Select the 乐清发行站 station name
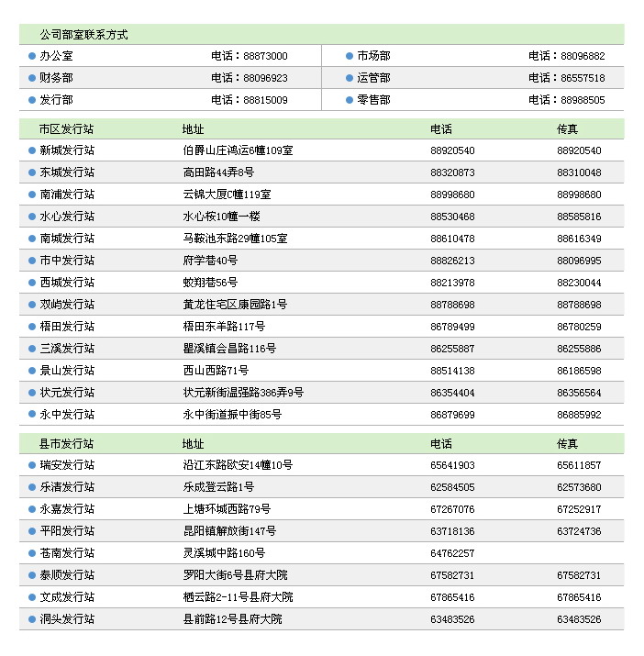Screen dimensions: 644x656 point(67,487)
